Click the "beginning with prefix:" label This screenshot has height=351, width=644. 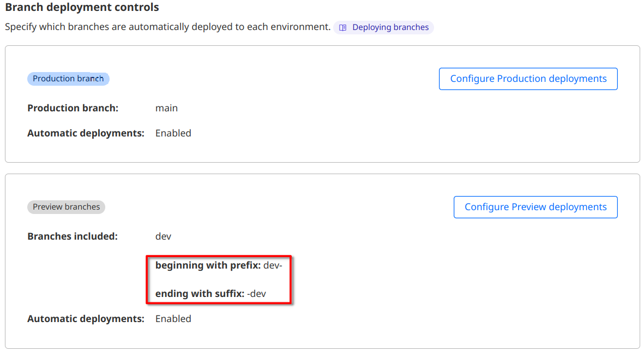(208, 266)
